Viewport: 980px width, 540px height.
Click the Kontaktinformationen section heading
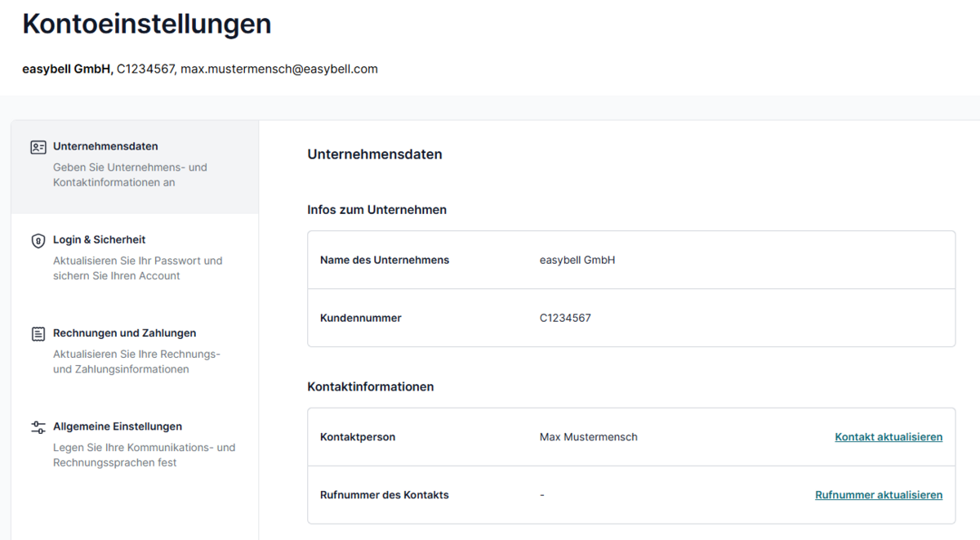(370, 386)
